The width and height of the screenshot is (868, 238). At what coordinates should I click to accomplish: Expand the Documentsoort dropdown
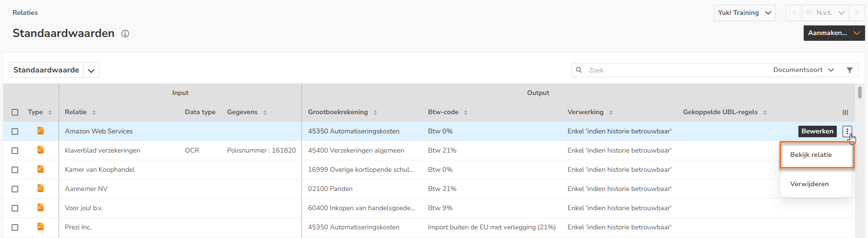click(803, 70)
